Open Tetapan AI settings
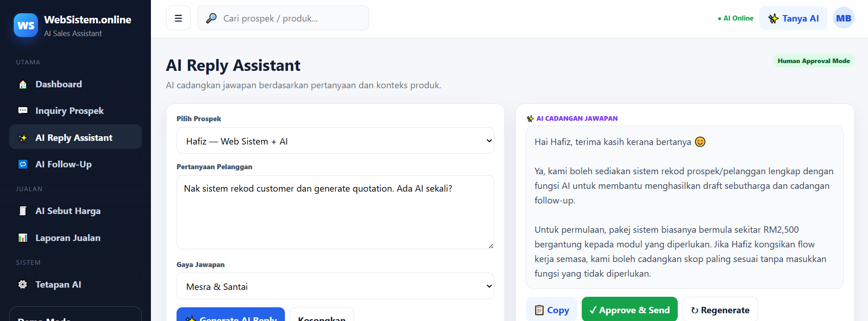Screen dimensions: 868x321 pos(75,284)
